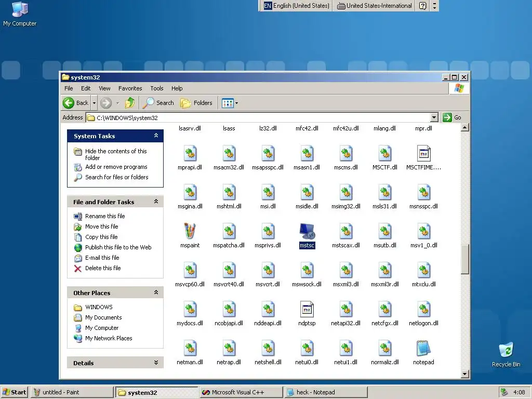The image size is (532, 399).
Task: Toggle the Folders pane button
Action: pyautogui.click(x=196, y=103)
